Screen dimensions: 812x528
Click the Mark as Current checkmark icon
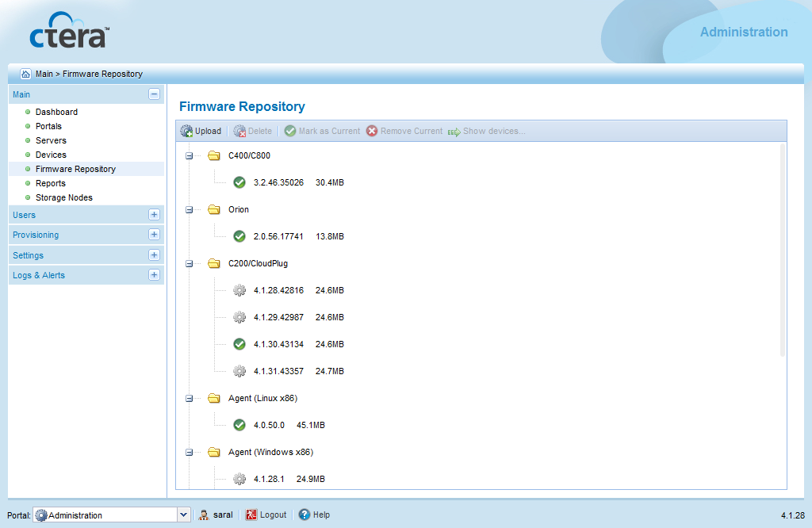click(x=290, y=131)
